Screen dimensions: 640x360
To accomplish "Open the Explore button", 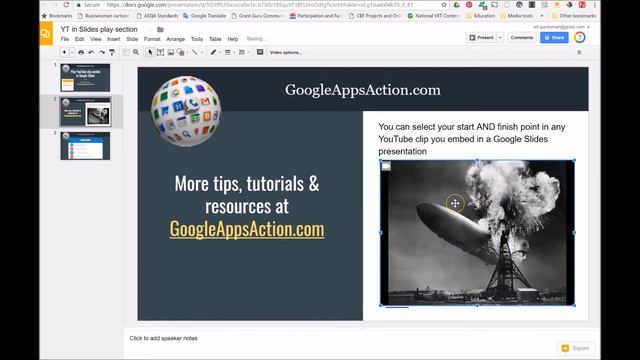I will pyautogui.click(x=576, y=348).
